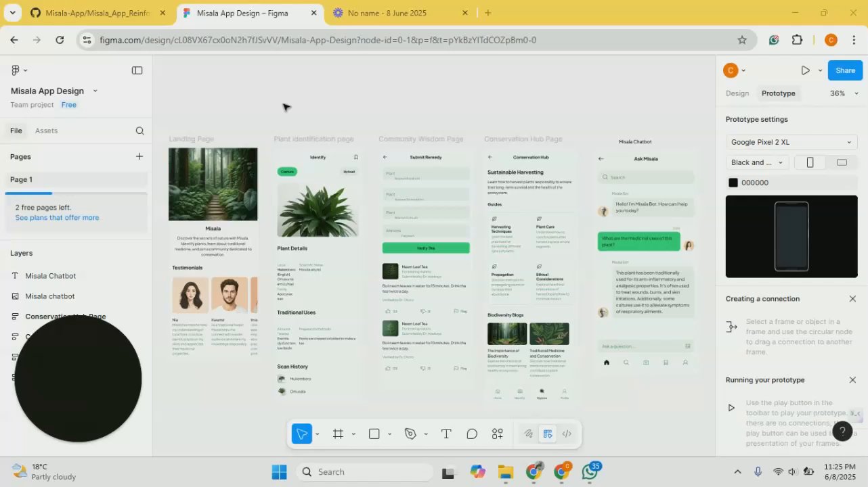Viewport: 868px width, 487px height.
Task: Open the See plans that offer more link
Action: 57,218
